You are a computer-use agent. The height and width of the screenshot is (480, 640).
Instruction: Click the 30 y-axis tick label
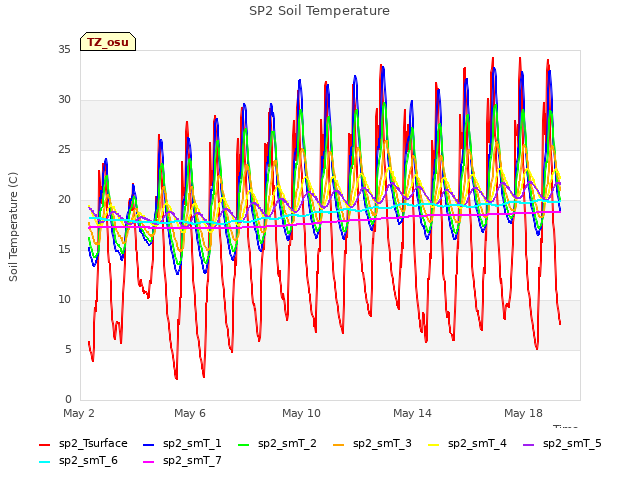click(x=64, y=100)
